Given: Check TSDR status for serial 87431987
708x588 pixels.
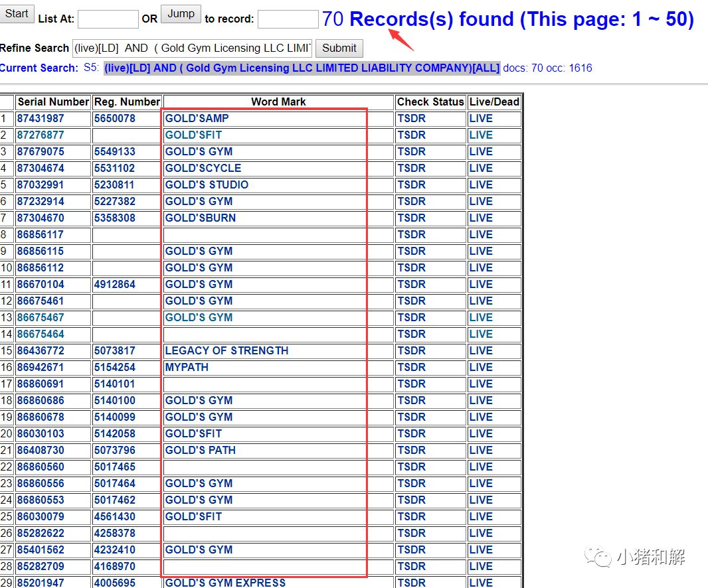Looking at the screenshot, I should click(411, 119).
